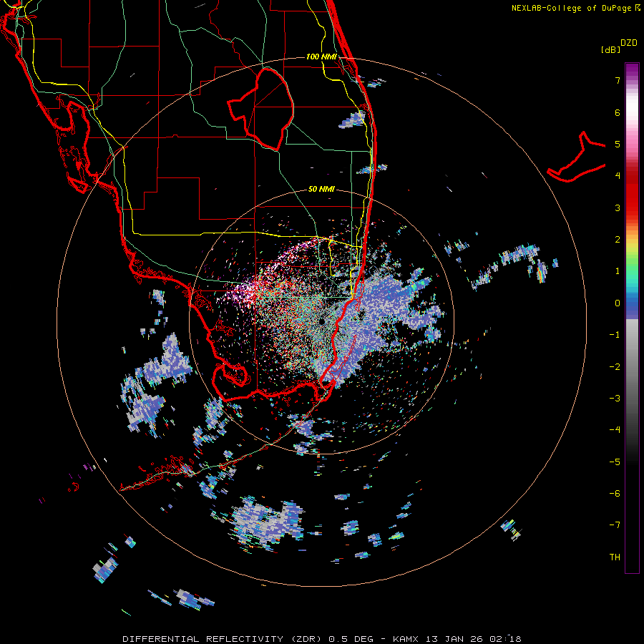Click the color scale label -7
The height and width of the screenshot is (644, 644).
coord(615,525)
